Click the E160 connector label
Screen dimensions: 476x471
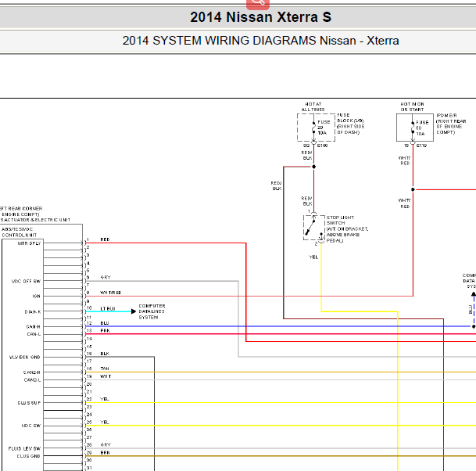click(322, 146)
